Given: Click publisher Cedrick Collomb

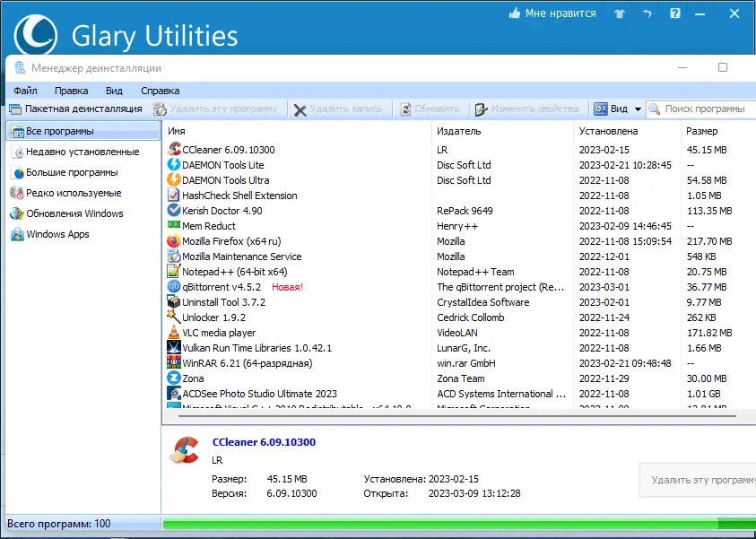Looking at the screenshot, I should (471, 317).
